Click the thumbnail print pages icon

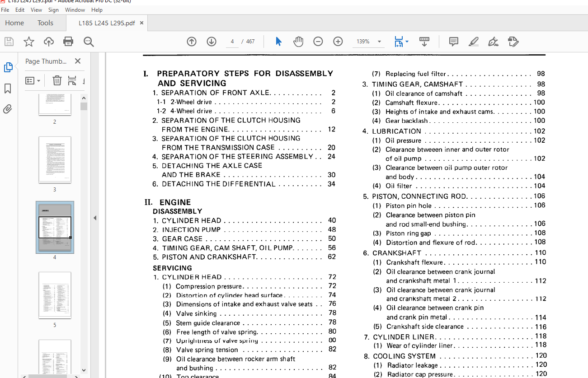pyautogui.click(x=72, y=80)
